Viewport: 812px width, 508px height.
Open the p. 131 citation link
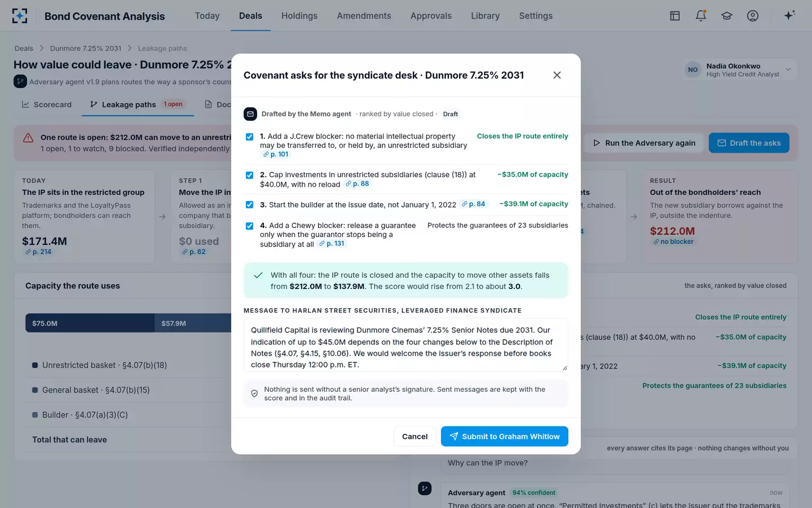point(332,243)
